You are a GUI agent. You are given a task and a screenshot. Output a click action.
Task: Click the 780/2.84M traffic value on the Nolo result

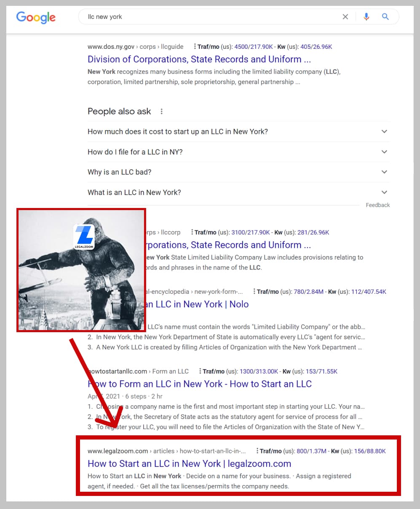pos(308,292)
